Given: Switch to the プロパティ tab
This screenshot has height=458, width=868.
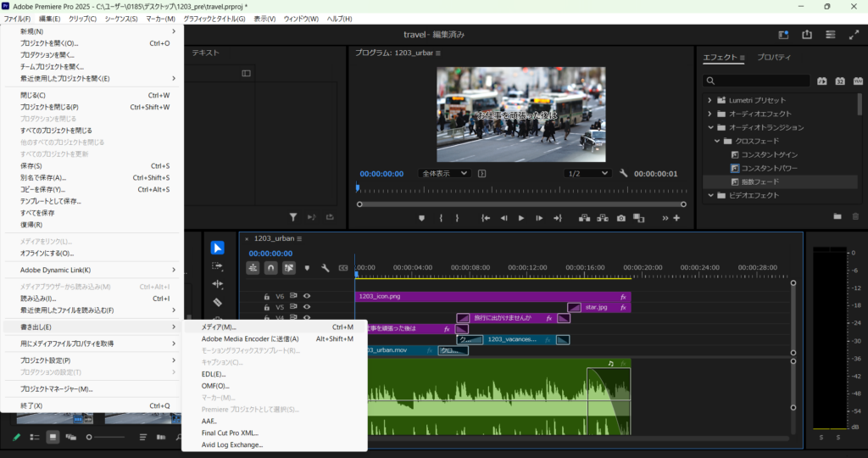Looking at the screenshot, I should tap(774, 58).
